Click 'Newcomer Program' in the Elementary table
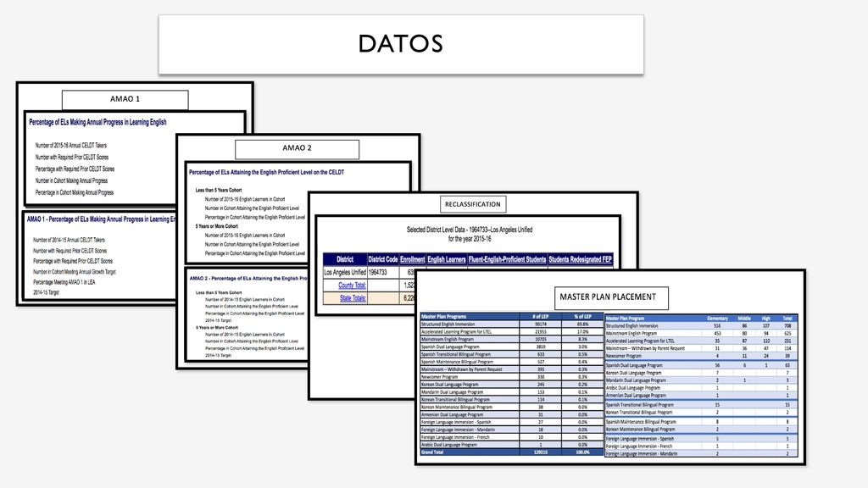Viewport: 868px width, 488px height. pyautogui.click(x=623, y=357)
